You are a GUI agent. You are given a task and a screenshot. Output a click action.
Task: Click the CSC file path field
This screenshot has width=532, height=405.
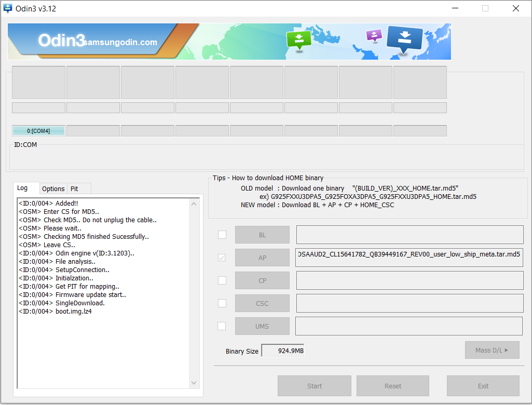tap(410, 303)
